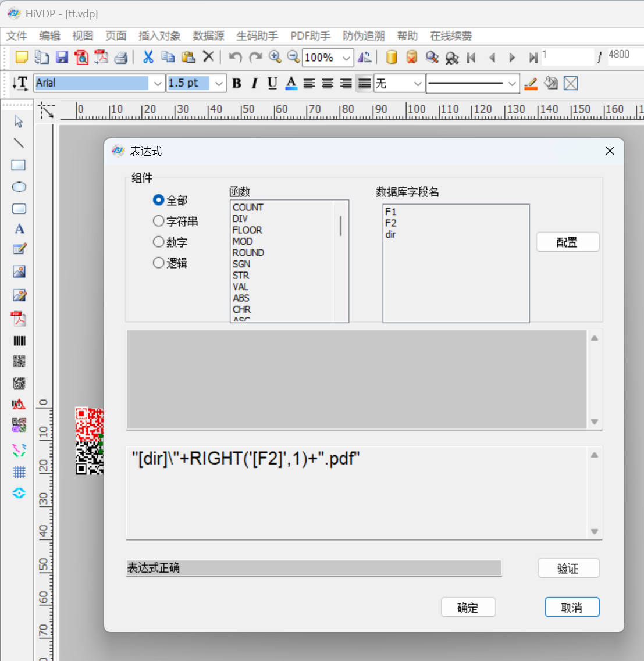Image resolution: width=644 pixels, height=661 pixels.
Task: Select the Line drawing tool
Action: (19, 143)
